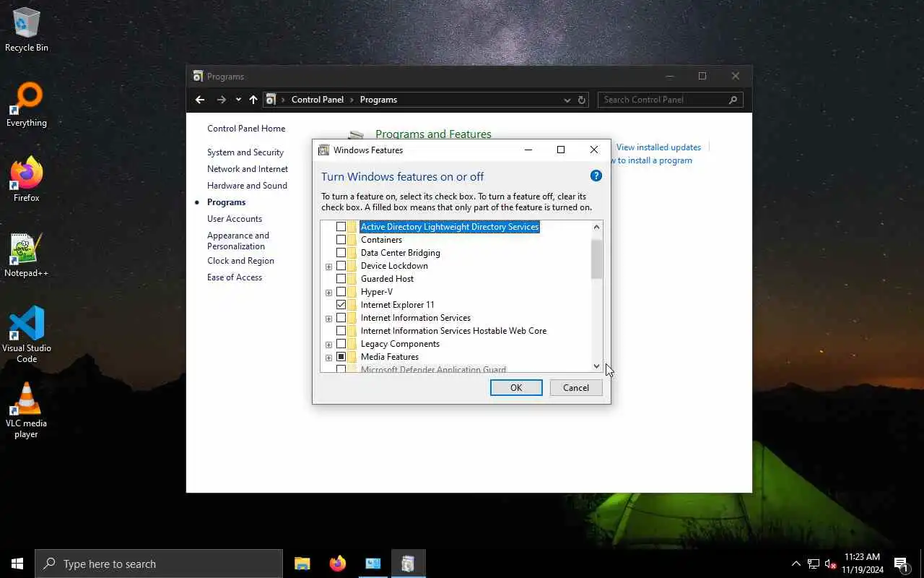Viewport: 924px width, 578px height.
Task: Go to Clock and Region category
Action: point(240,261)
